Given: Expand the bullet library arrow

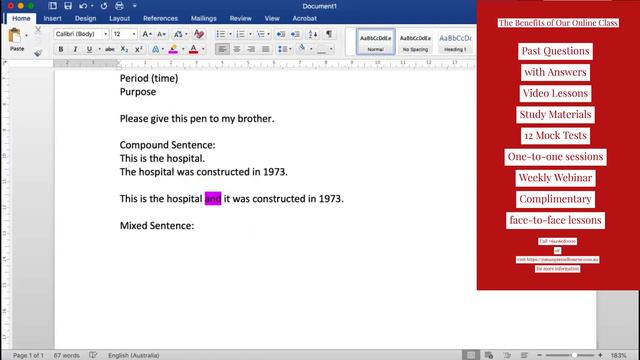Looking at the screenshot, I should point(230,34).
